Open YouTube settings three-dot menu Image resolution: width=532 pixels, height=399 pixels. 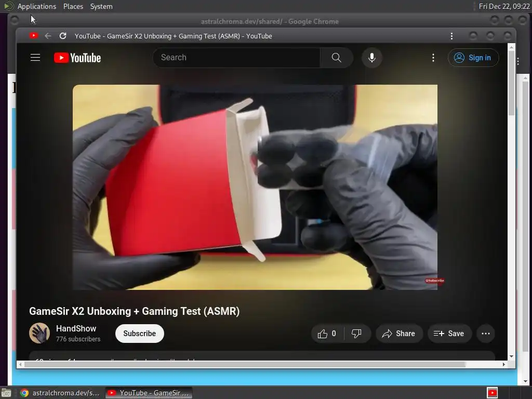pyautogui.click(x=433, y=58)
